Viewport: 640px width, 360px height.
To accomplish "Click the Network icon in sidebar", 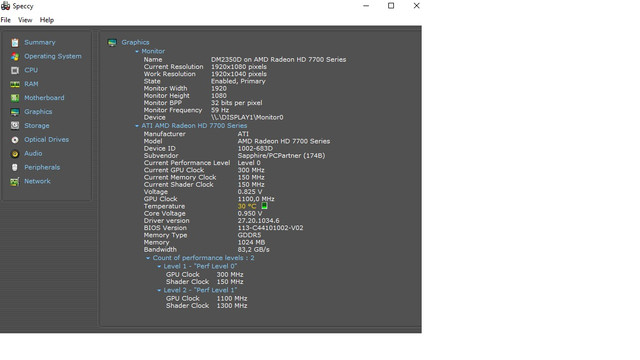I will click(x=15, y=181).
